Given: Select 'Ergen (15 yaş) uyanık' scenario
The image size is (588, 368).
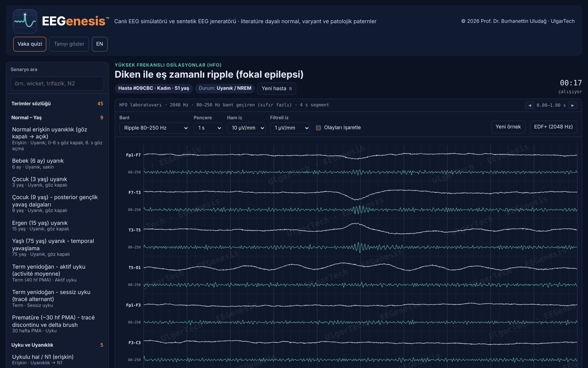Looking at the screenshot, I should [57, 226].
